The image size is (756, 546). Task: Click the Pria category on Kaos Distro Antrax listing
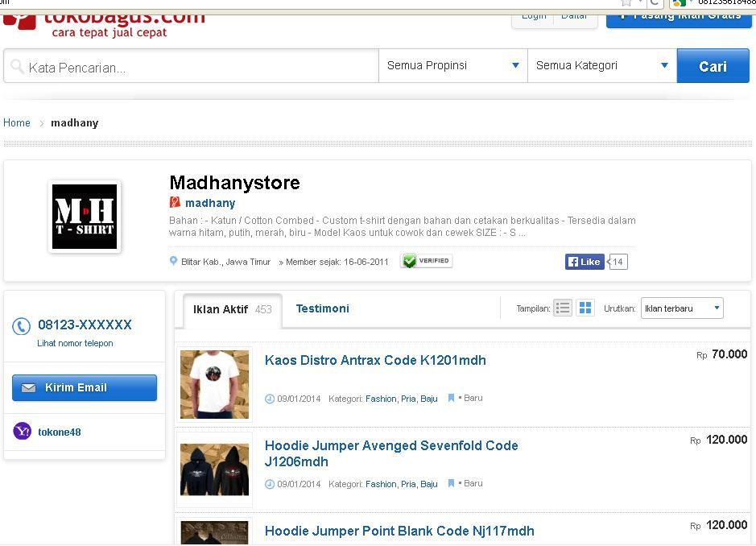coord(408,399)
